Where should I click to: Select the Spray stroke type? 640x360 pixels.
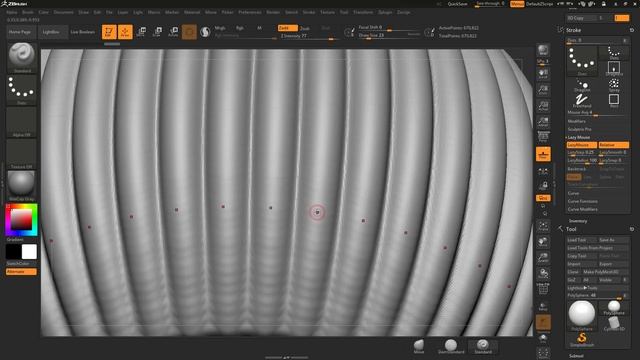coord(614,85)
